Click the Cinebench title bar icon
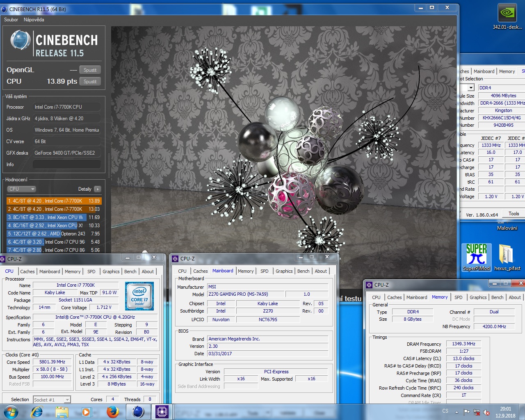 click(4, 9)
